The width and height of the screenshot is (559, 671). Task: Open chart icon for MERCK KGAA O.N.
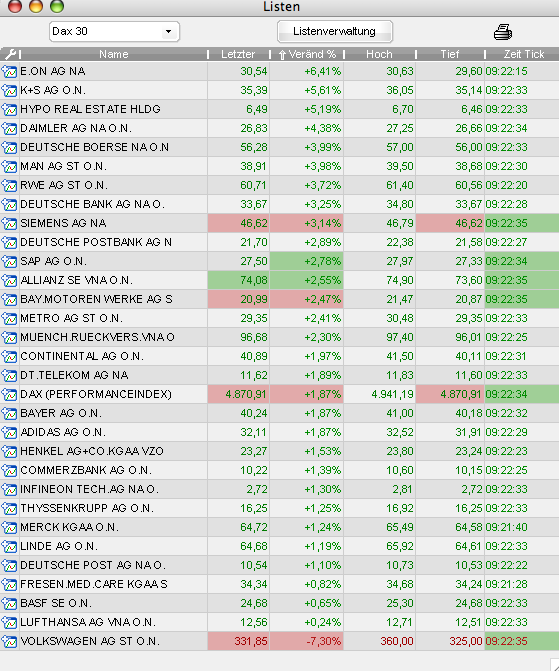(9, 527)
